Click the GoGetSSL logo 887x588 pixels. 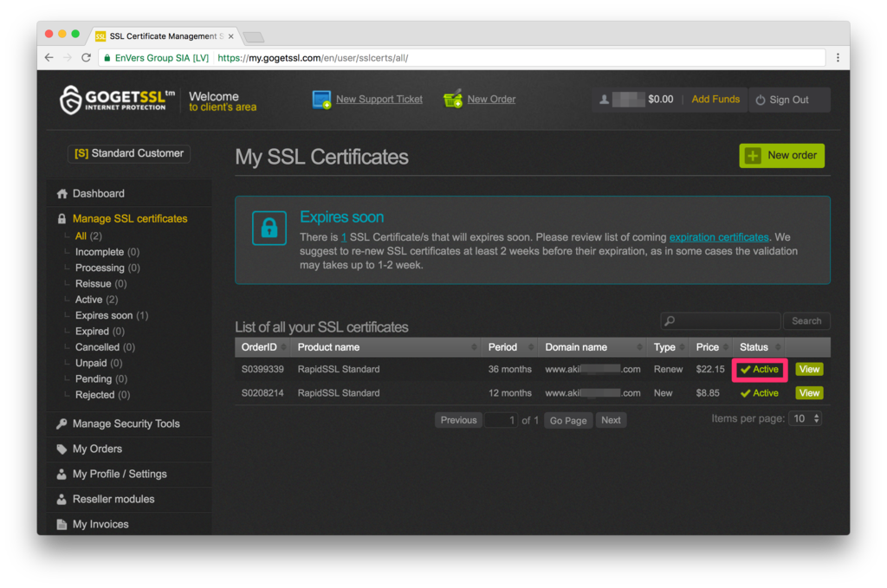tap(117, 100)
